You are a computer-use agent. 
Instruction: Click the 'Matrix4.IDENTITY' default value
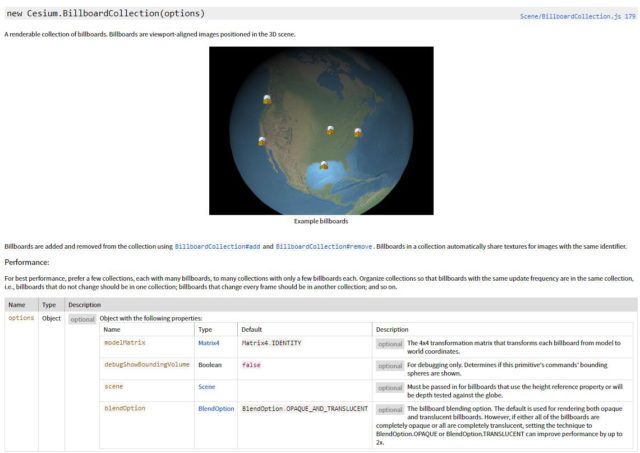click(x=271, y=343)
